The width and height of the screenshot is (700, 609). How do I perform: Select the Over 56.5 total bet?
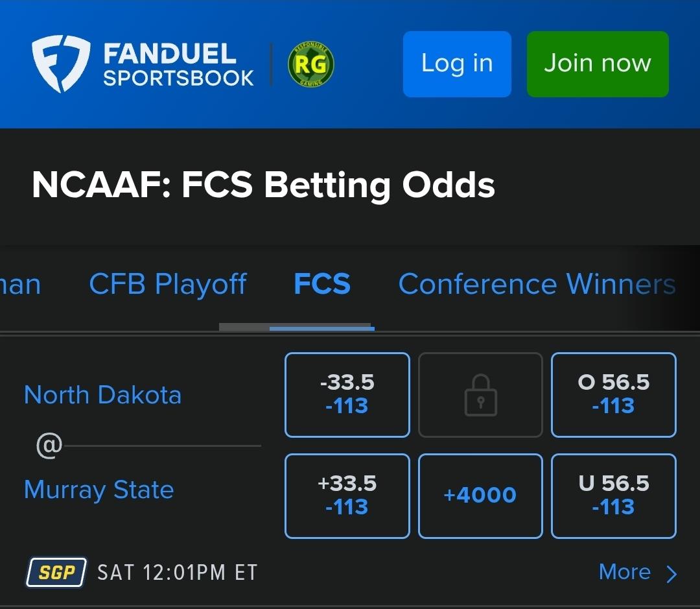613,395
